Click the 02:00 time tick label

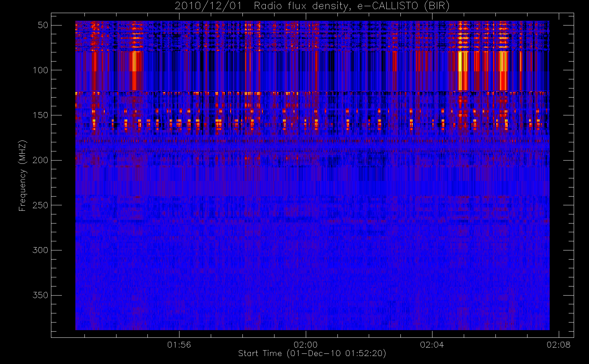306,345
